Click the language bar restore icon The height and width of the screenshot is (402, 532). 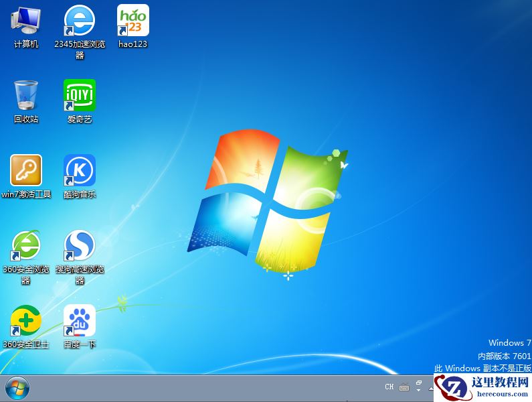pos(419,383)
